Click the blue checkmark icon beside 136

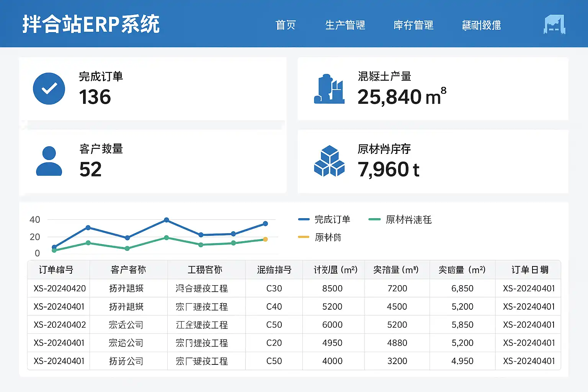49,88
